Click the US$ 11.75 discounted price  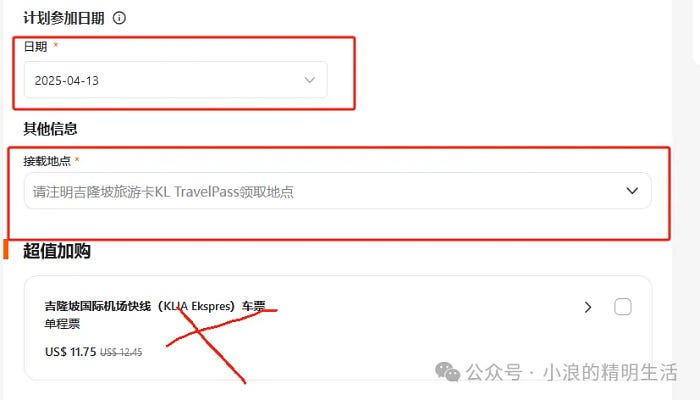[71, 352]
